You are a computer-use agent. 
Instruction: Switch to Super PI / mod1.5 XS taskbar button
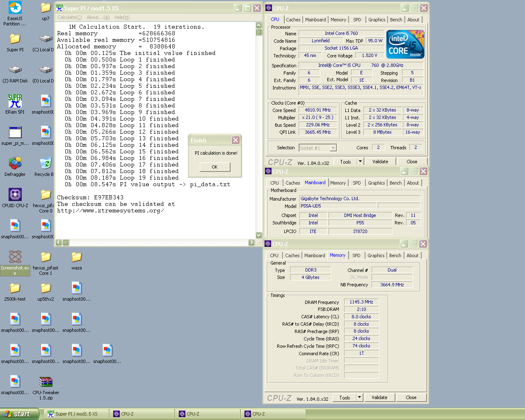coord(76,414)
